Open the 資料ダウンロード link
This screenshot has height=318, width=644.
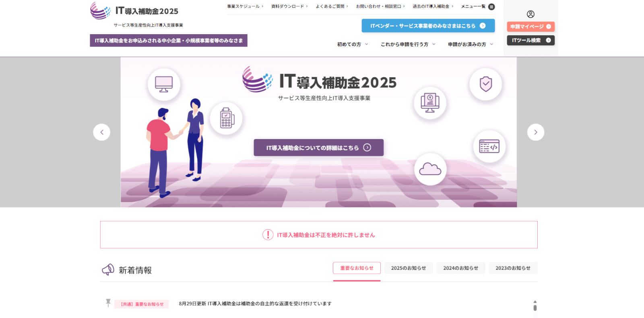coord(289,6)
